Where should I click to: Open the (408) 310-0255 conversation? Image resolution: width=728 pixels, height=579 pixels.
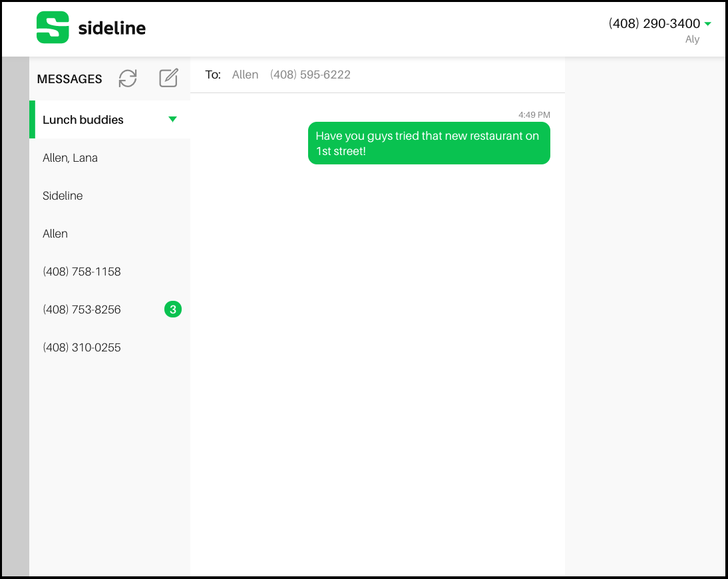pos(110,347)
